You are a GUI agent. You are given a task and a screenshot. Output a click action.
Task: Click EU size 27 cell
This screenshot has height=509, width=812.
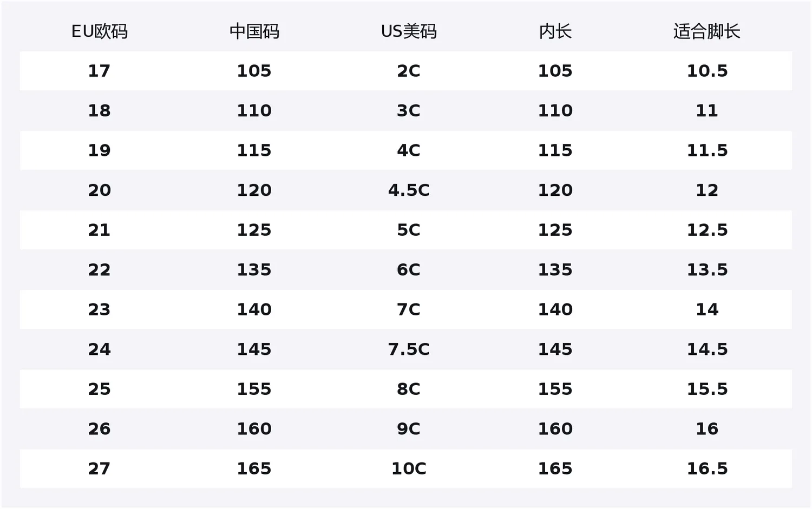[x=99, y=468]
